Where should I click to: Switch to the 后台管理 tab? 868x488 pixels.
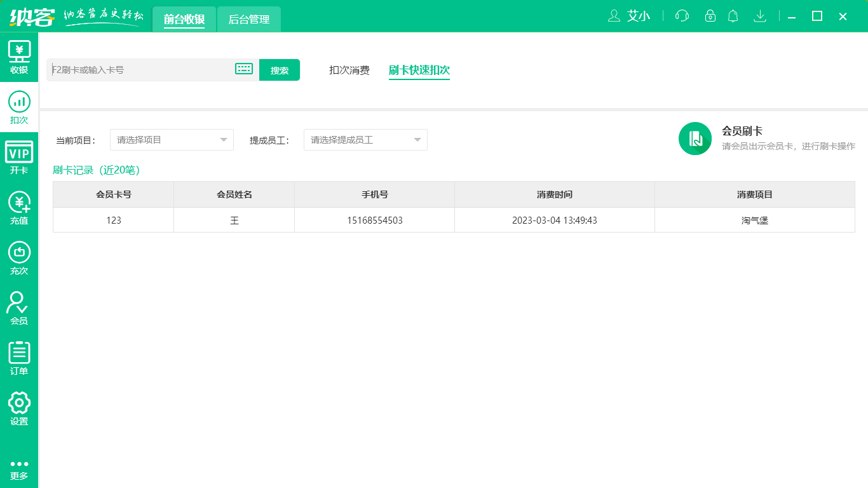pyautogui.click(x=249, y=20)
